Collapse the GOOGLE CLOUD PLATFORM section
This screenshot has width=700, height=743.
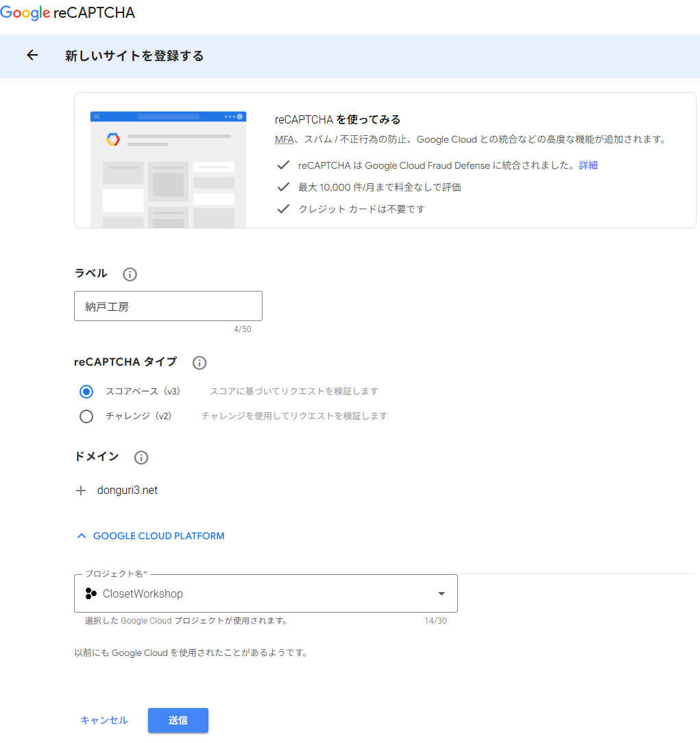point(151,536)
